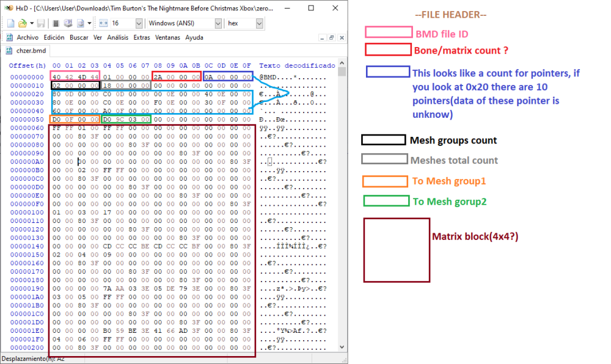Restore the inner document window
Image resolution: width=611 pixels, height=364 pixels.
click(331, 37)
